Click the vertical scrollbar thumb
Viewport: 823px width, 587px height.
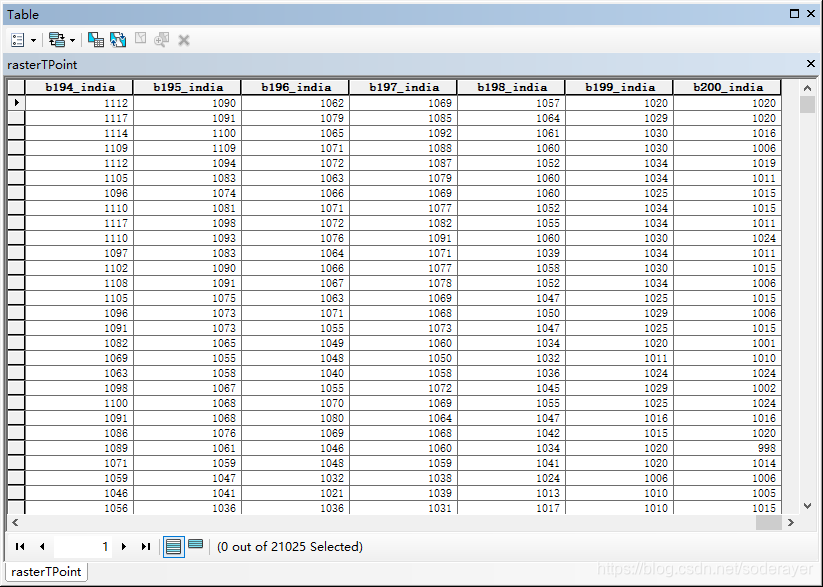coord(807,104)
